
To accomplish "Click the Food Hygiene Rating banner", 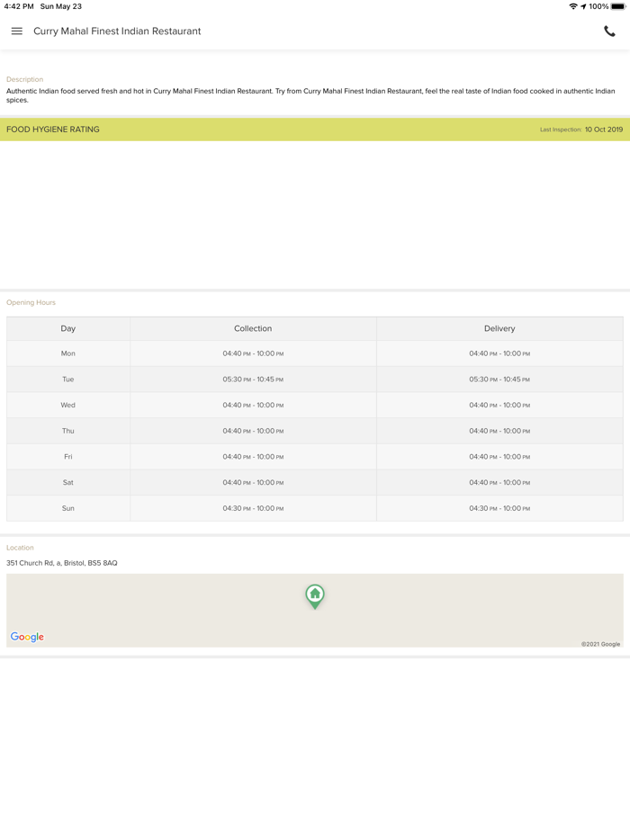I will click(x=315, y=130).
